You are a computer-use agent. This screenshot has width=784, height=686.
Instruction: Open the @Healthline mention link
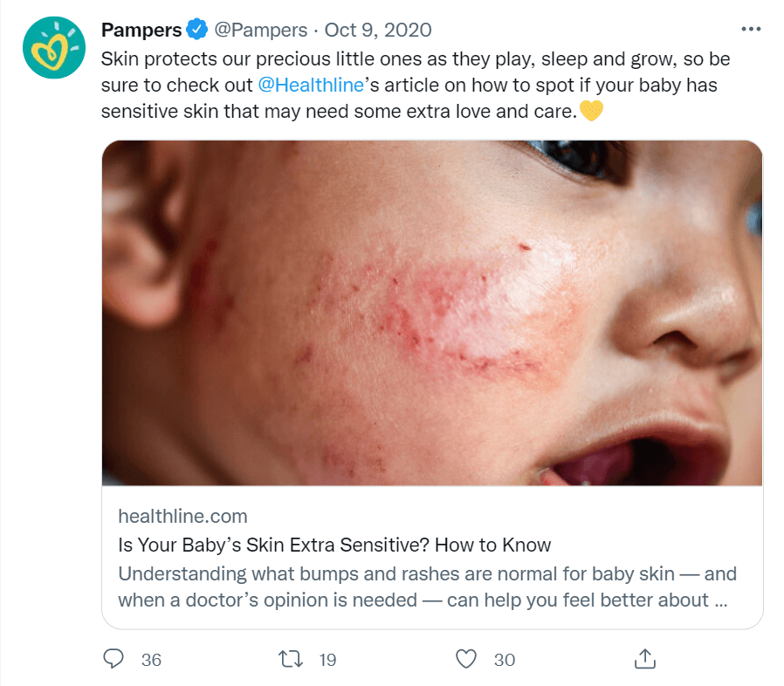[310, 86]
